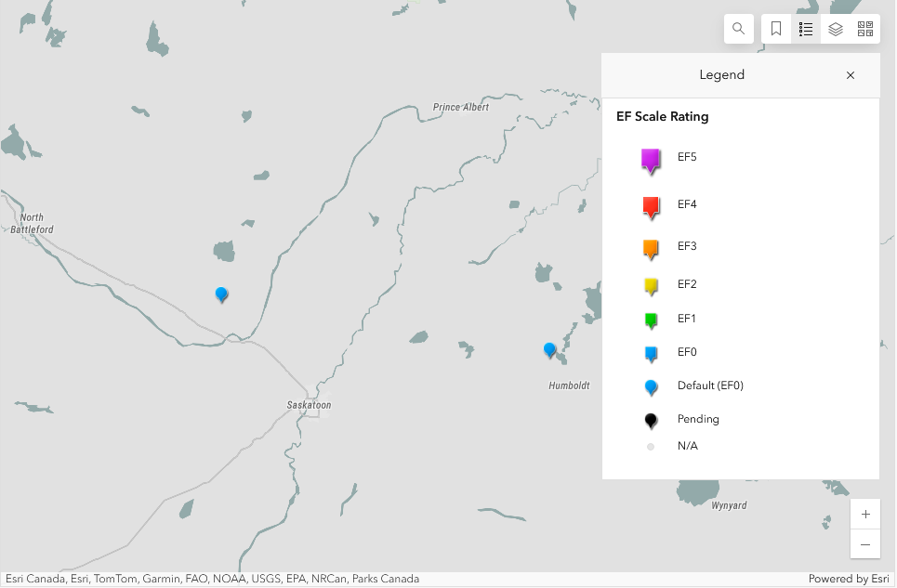Toggle the legend list button
Viewport: 897px width, 588px height.
pyautogui.click(x=806, y=29)
